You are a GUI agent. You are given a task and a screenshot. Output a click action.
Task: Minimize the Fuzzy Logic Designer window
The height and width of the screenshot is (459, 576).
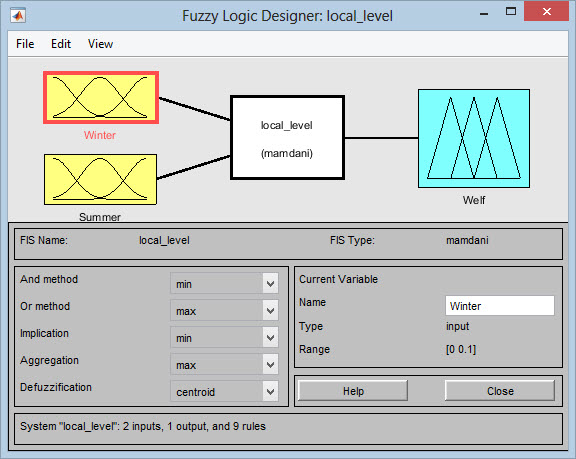point(484,14)
